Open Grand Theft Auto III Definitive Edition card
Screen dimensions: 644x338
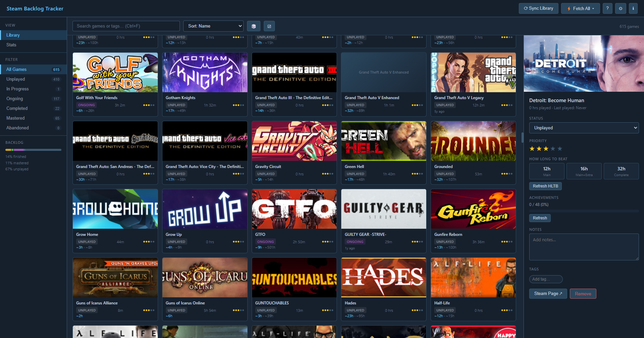(x=294, y=84)
